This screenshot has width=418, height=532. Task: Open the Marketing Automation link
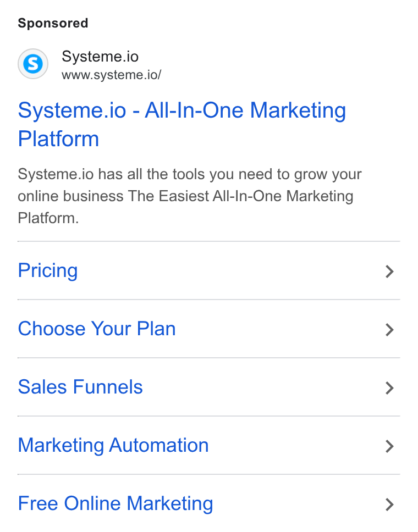click(113, 445)
